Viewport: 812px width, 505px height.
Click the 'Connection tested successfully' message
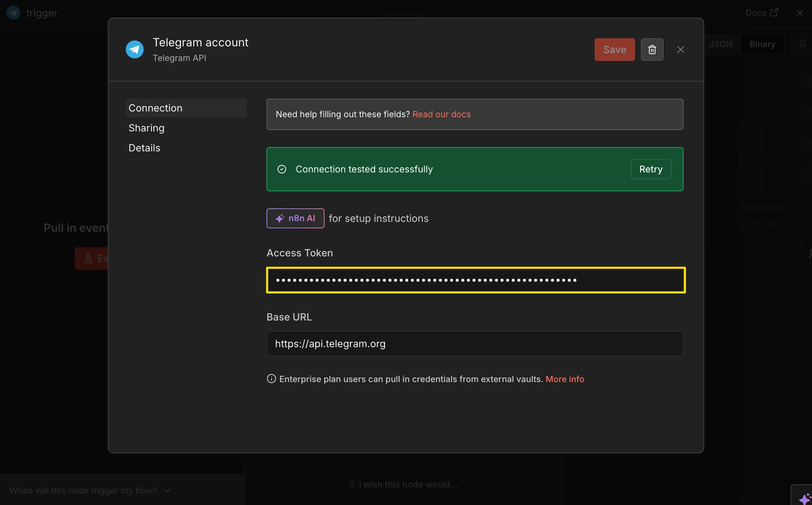point(364,169)
